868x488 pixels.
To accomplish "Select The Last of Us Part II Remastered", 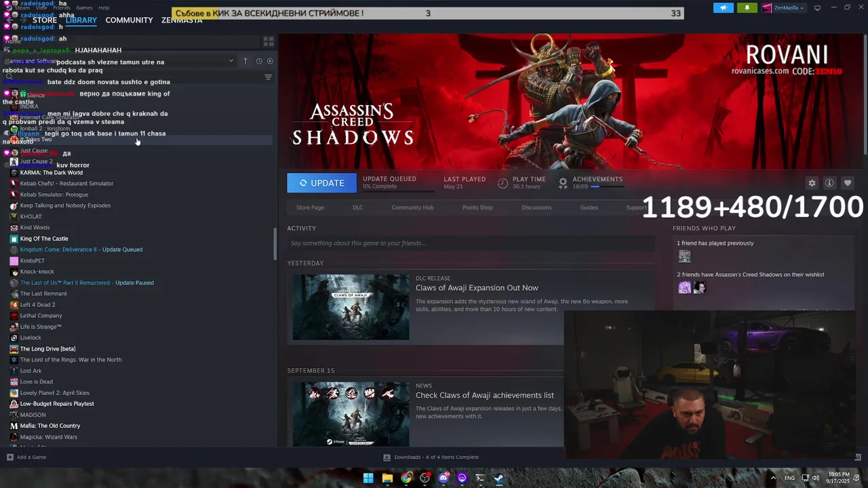I will pyautogui.click(x=87, y=283).
